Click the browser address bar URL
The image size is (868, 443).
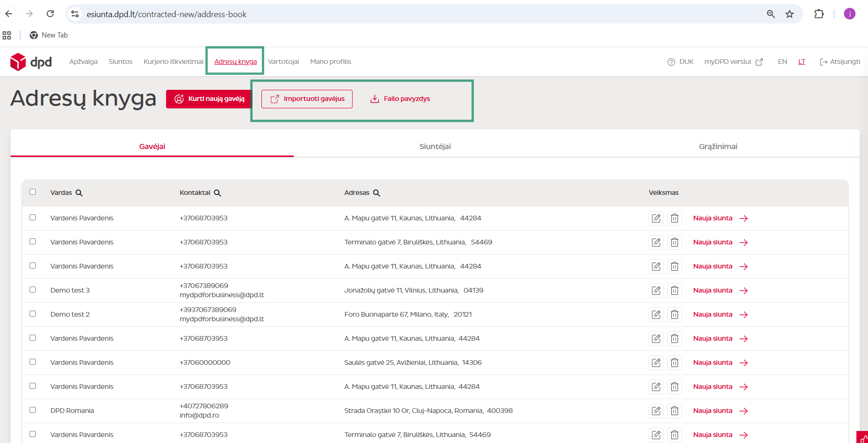(167, 14)
